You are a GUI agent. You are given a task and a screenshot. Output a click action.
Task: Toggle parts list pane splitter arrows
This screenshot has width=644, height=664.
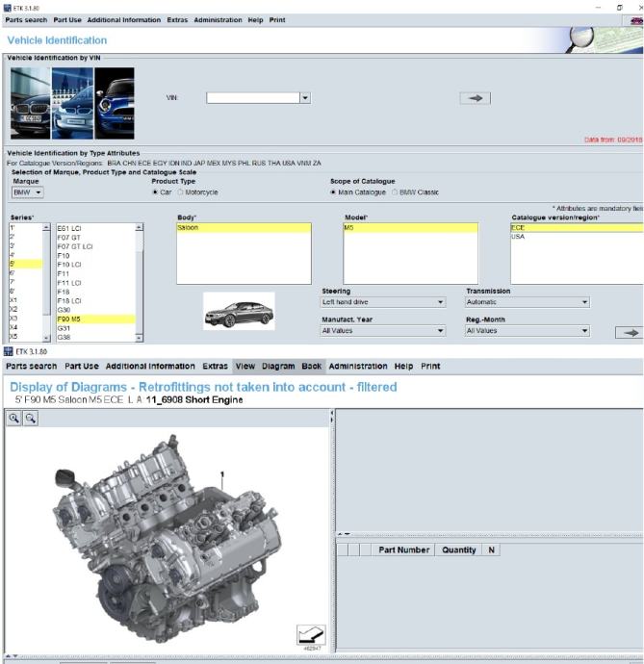(x=344, y=534)
